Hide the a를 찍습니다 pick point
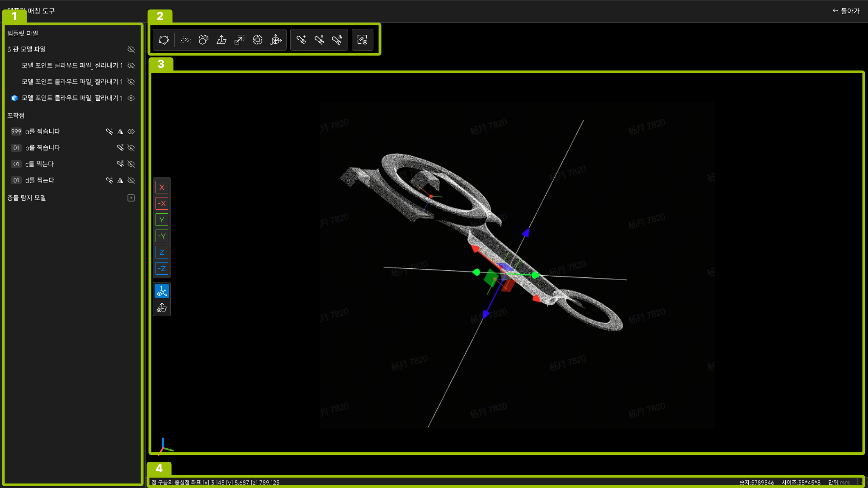Viewport: 868px width, 488px height. tap(131, 131)
